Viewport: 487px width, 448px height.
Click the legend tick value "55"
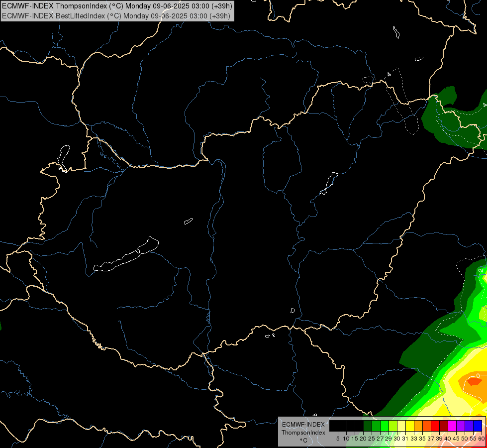coord(473,439)
